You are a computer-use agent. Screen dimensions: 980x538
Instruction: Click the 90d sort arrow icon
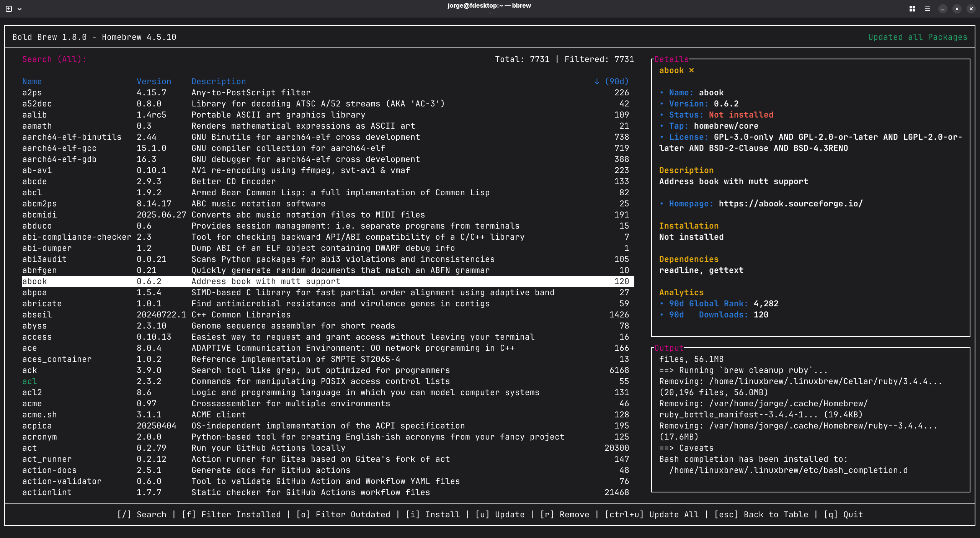click(x=597, y=81)
